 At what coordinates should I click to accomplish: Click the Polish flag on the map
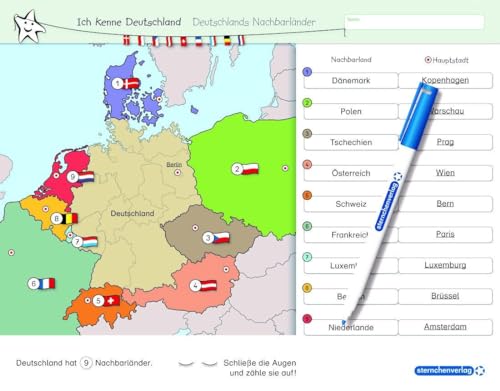250,169
